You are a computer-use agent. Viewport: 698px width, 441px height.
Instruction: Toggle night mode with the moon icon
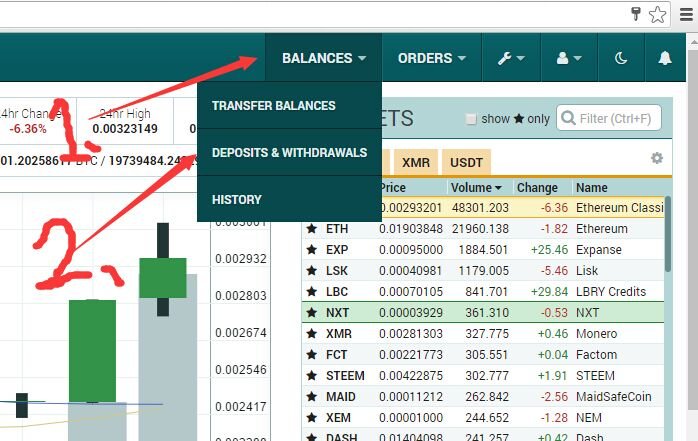pyautogui.click(x=621, y=58)
